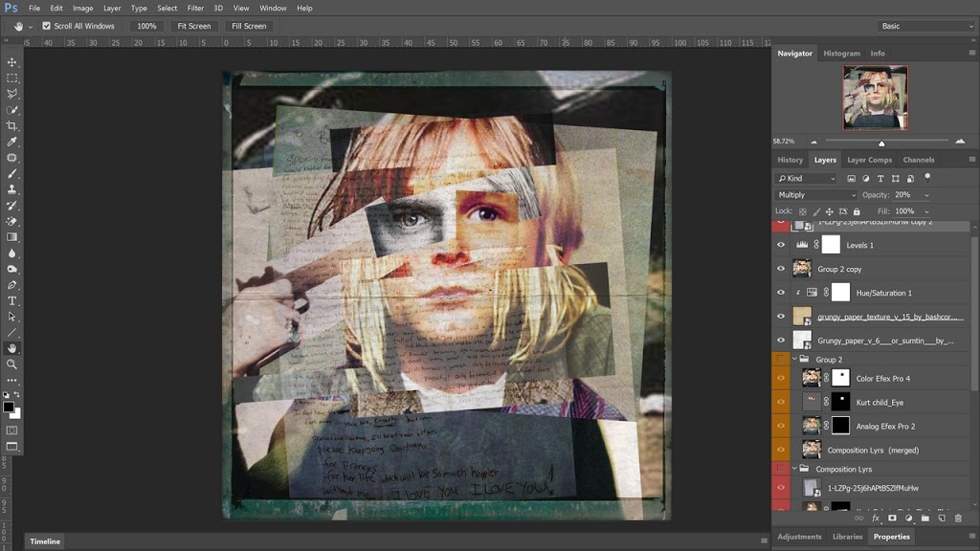
Task: Hide the Hue/Saturation 1 layer
Action: point(781,293)
